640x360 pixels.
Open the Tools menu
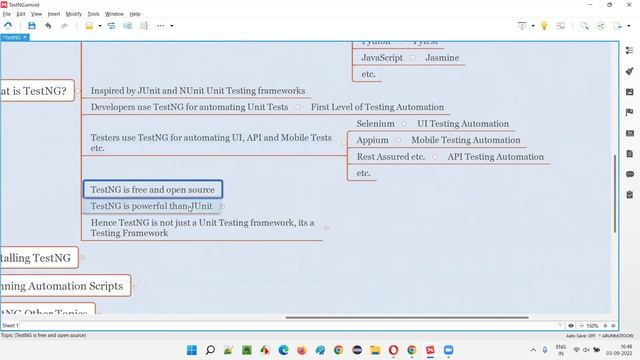tap(93, 14)
